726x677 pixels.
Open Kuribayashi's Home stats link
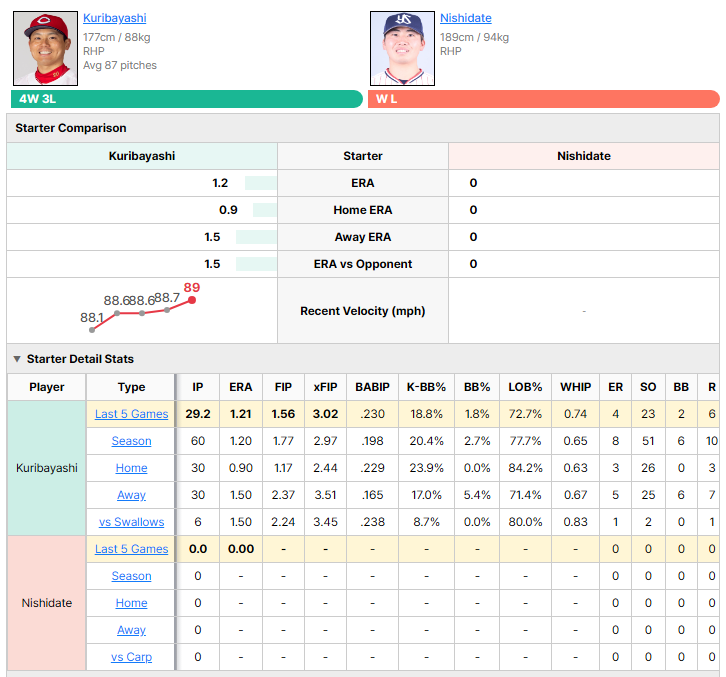131,468
